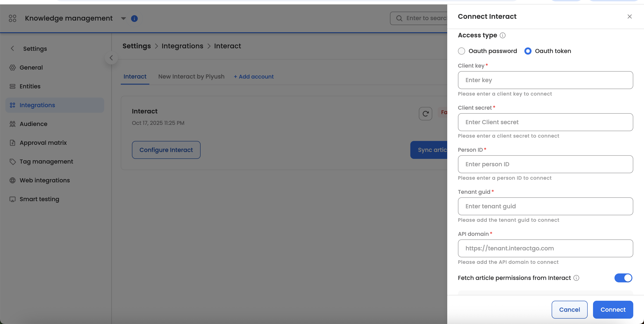Open Tag management in sidebar
The height and width of the screenshot is (324, 644).
[x=46, y=162]
